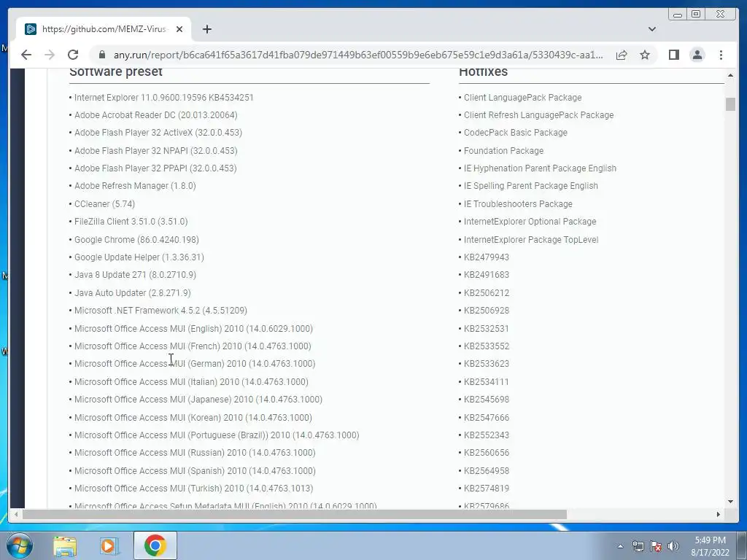Image resolution: width=747 pixels, height=560 pixels.
Task: Click hotfix KB2574819
Action: pyautogui.click(x=487, y=489)
